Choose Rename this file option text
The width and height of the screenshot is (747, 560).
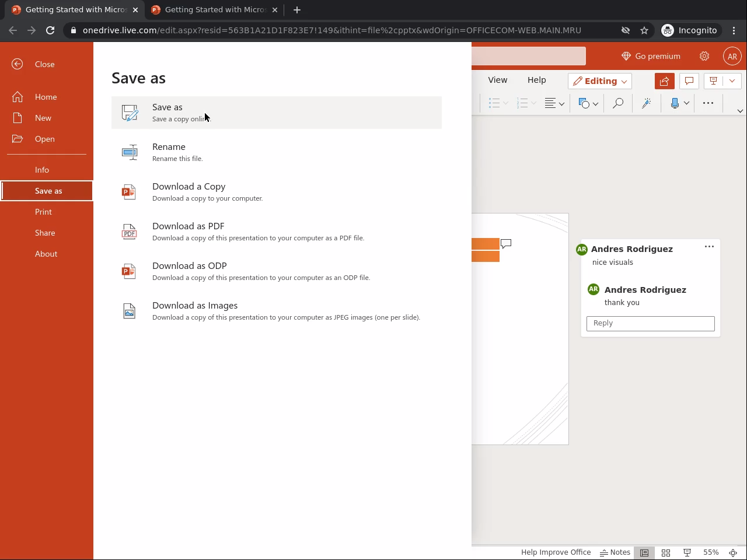pyautogui.click(x=177, y=159)
